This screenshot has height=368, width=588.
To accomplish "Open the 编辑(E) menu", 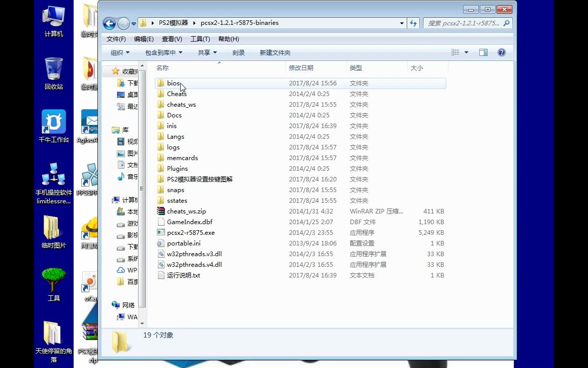I will tap(144, 39).
